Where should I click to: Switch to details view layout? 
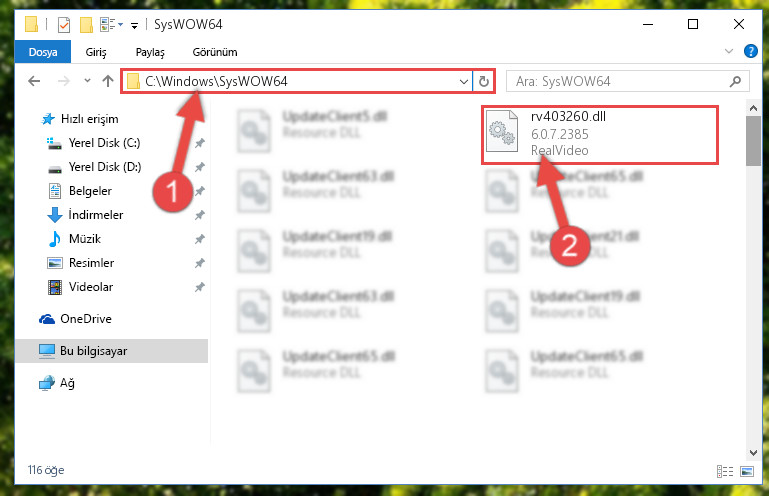[x=724, y=471]
